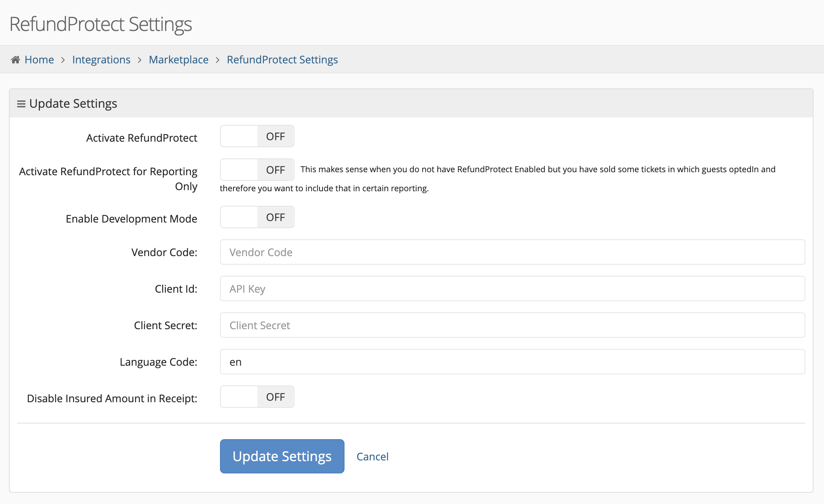
Task: Click the Vendor Code: label
Action: [164, 252]
